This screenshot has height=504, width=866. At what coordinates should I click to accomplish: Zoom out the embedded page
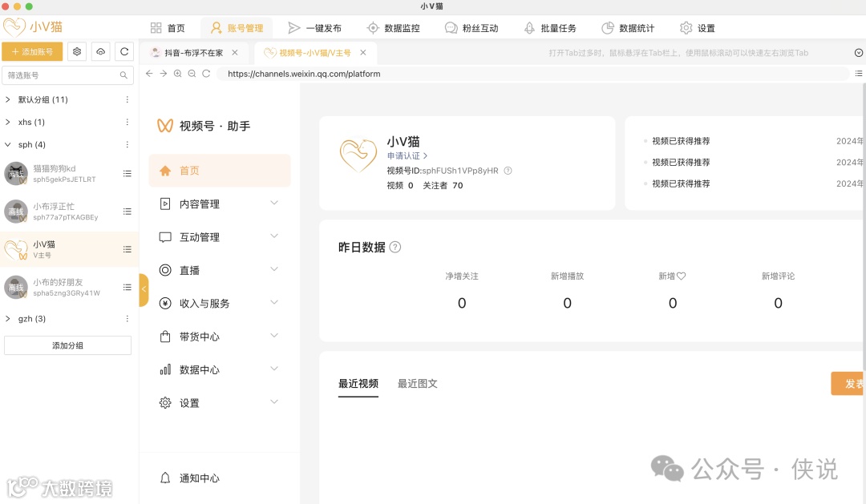[192, 74]
